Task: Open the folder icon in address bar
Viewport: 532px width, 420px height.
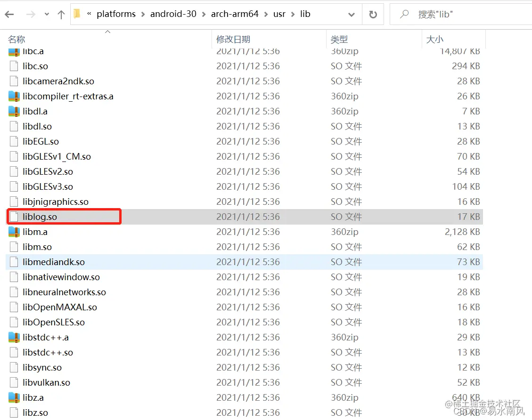Action: click(77, 14)
